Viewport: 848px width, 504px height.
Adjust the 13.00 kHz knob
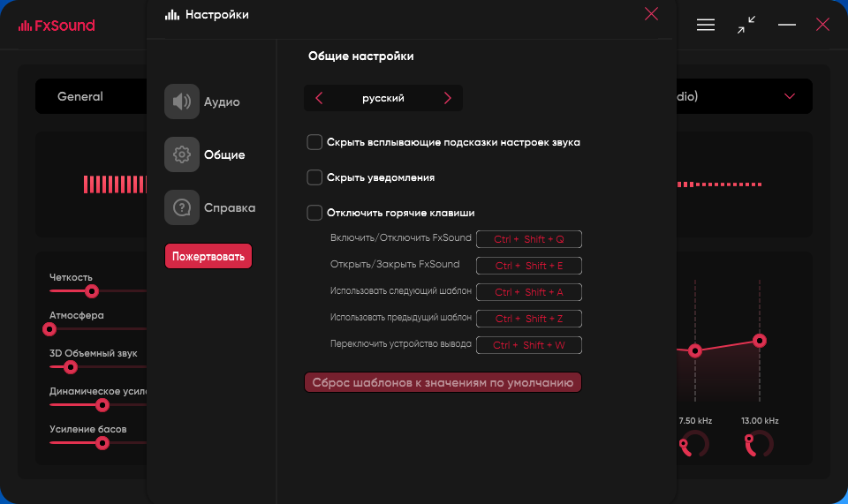click(760, 444)
